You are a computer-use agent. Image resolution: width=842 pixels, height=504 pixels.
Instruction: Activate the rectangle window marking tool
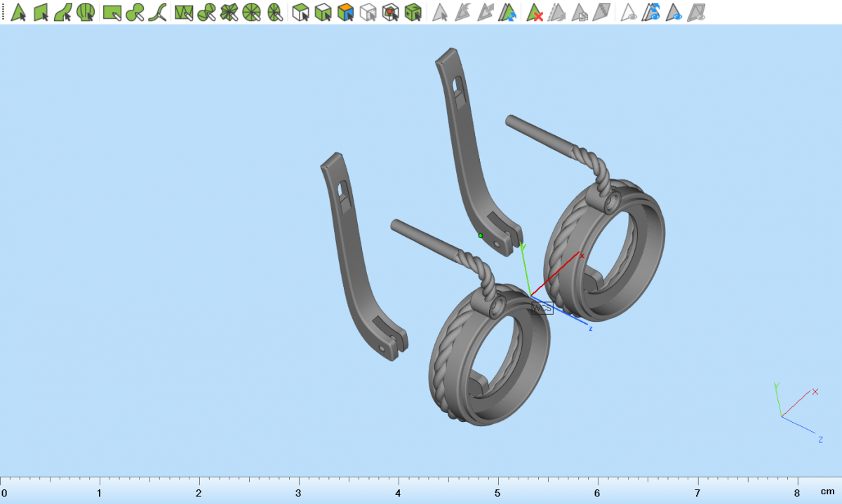coord(111,12)
